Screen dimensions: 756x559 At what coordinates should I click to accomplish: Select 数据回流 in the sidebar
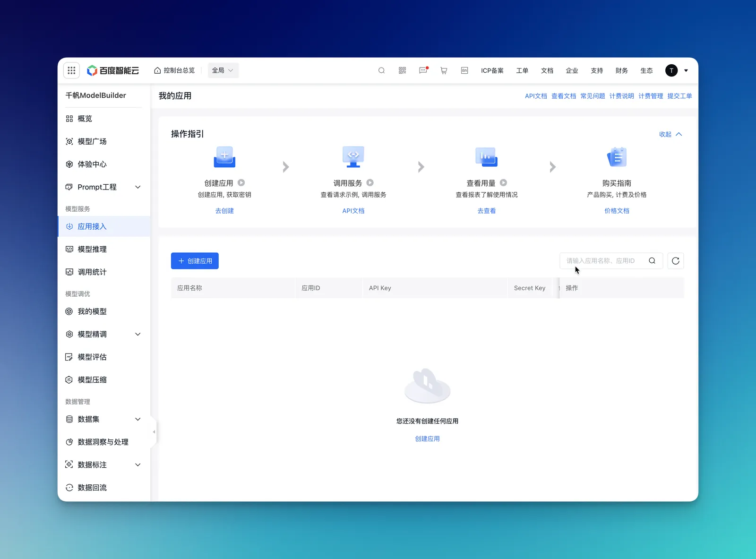coord(104,487)
